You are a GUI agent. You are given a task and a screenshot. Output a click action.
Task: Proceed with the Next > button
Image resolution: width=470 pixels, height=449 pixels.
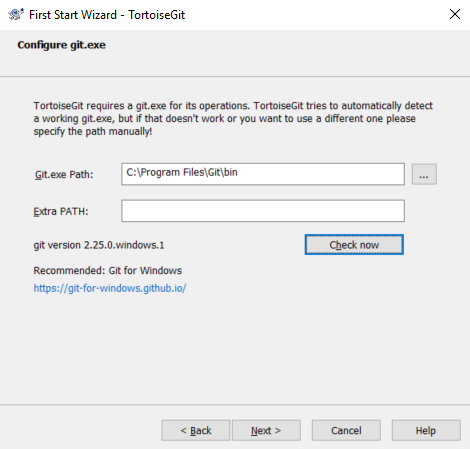(266, 430)
